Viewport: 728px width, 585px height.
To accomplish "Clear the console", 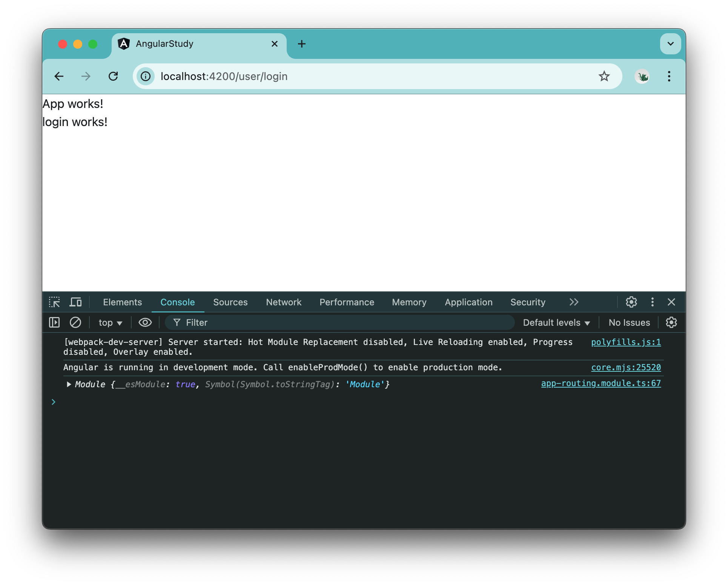I will 75,322.
